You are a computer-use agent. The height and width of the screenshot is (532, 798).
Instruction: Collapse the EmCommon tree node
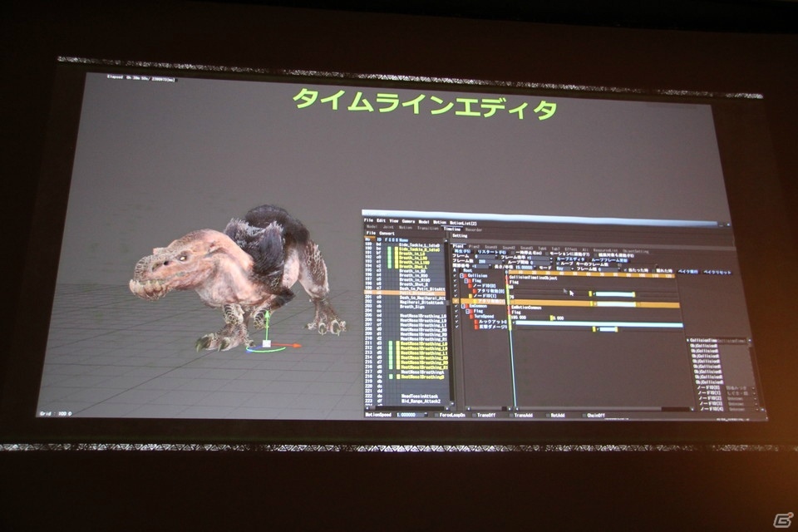click(x=463, y=306)
